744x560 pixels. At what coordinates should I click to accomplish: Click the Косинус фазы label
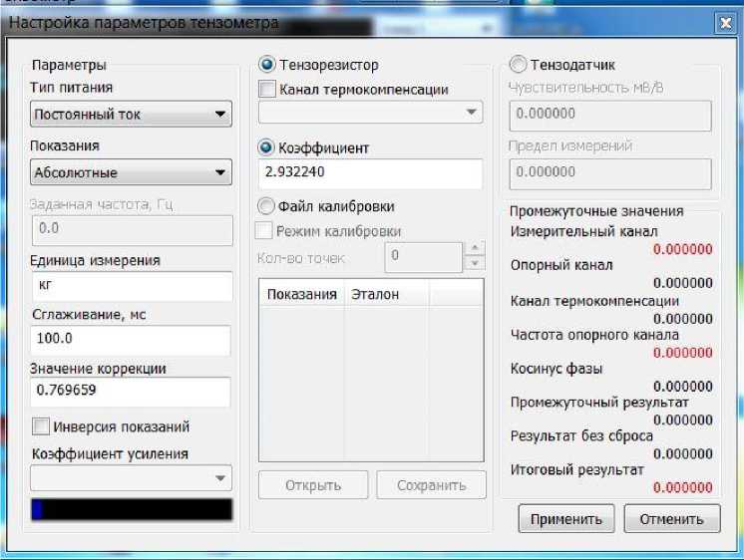(557, 369)
